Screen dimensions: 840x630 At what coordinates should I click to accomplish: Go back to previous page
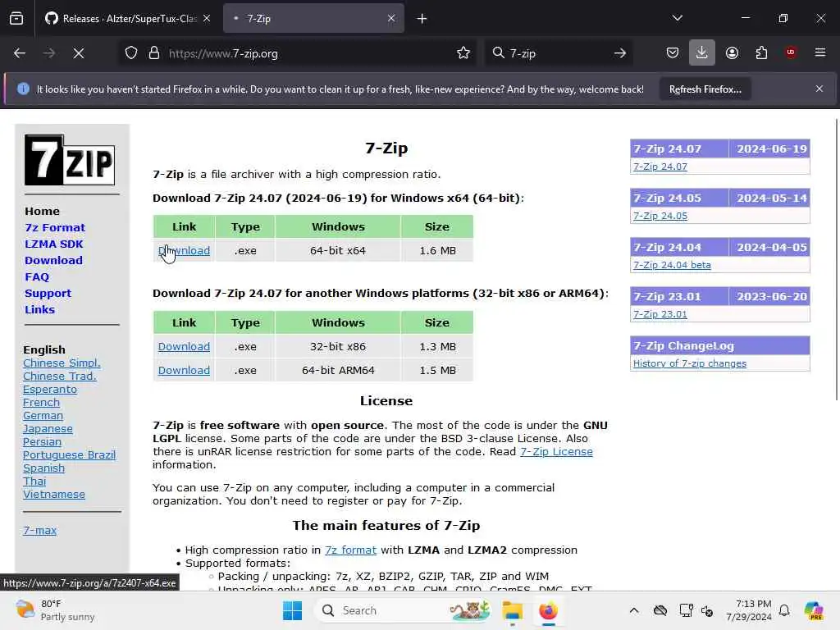[x=20, y=53]
